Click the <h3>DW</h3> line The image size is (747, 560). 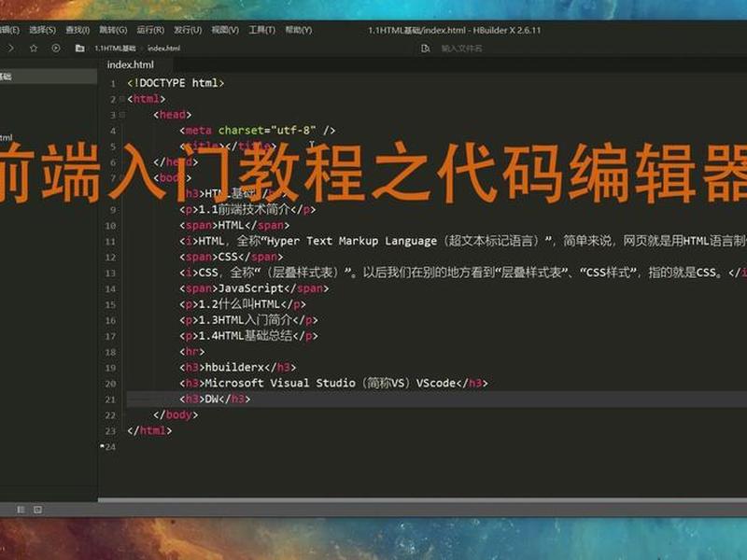tap(215, 399)
